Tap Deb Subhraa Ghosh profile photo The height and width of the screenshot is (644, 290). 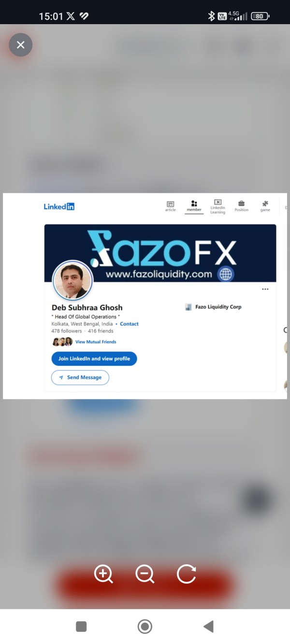72,281
